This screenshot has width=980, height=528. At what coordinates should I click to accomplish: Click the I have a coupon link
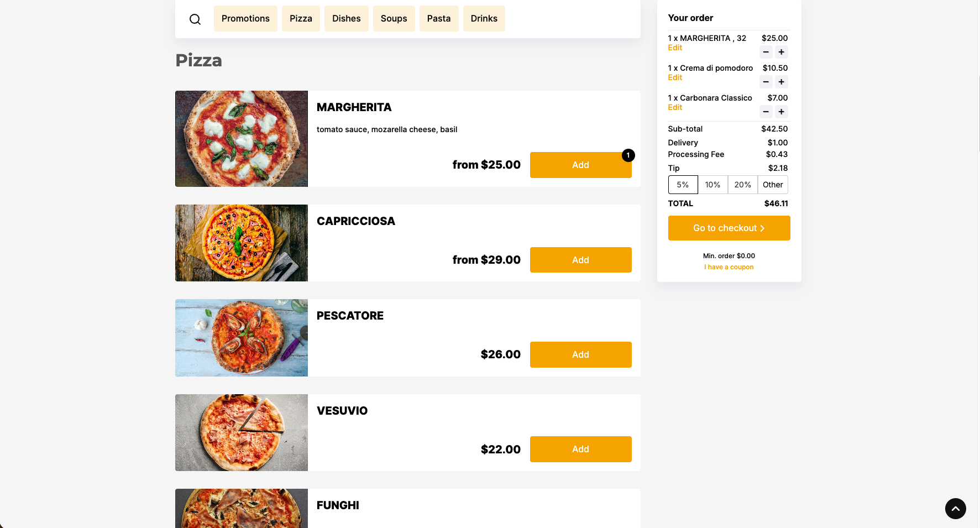[x=729, y=267]
